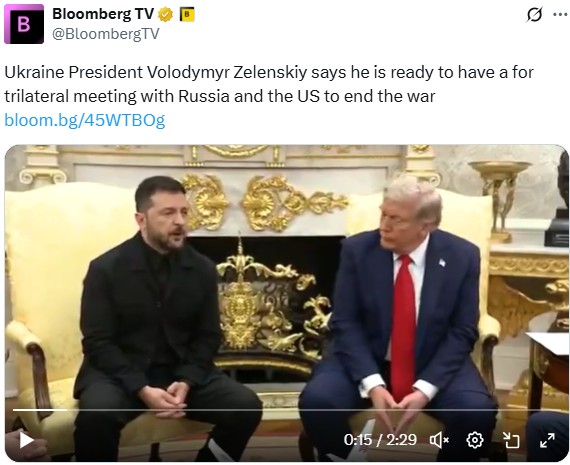This screenshot has height=465, width=570.
Task: Click the 0:15 / 2:29 time display
Action: (380, 440)
